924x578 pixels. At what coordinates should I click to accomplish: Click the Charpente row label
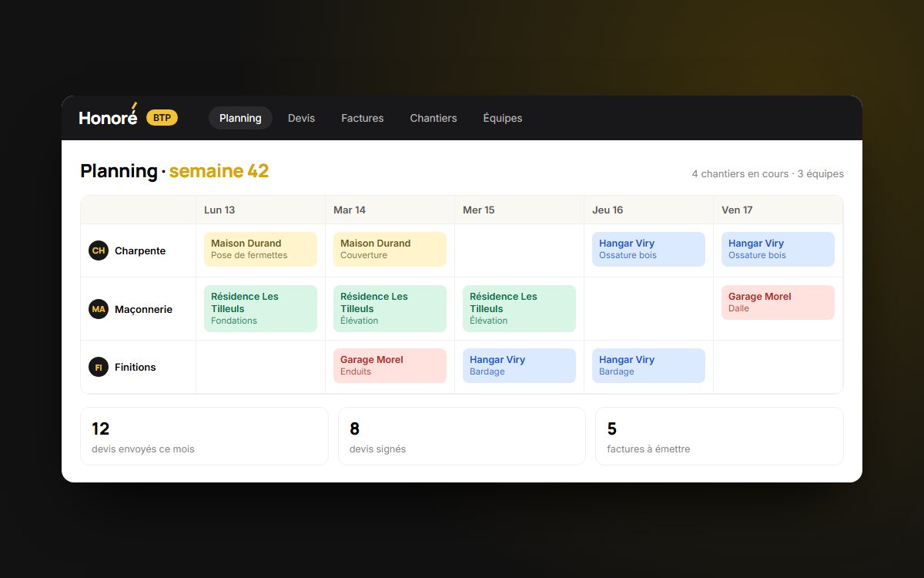[x=140, y=250]
